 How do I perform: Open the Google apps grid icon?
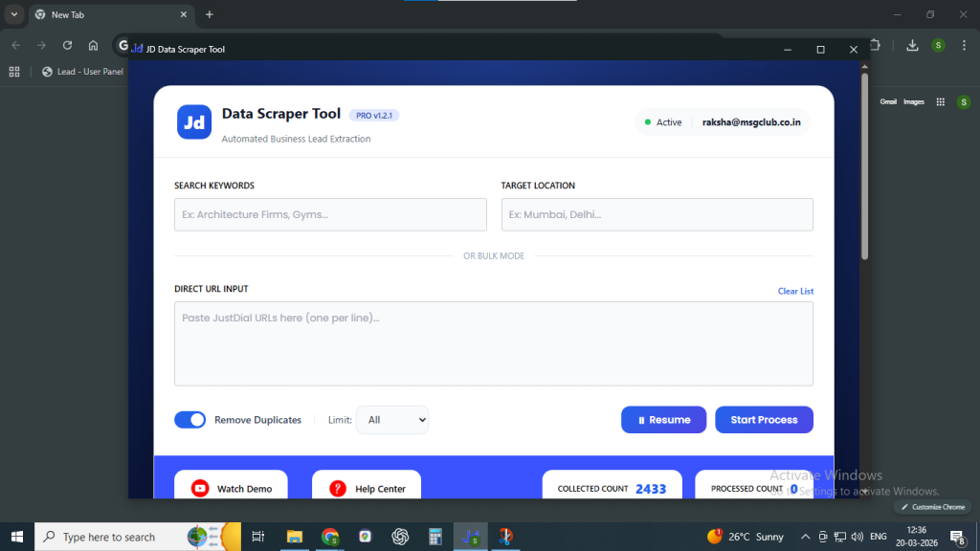941,101
